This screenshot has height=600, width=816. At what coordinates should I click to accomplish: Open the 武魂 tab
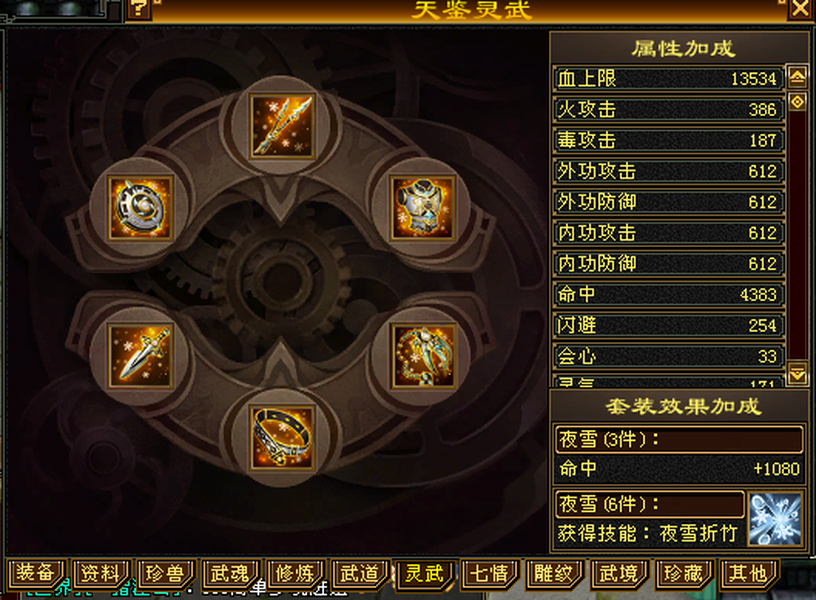[x=230, y=573]
